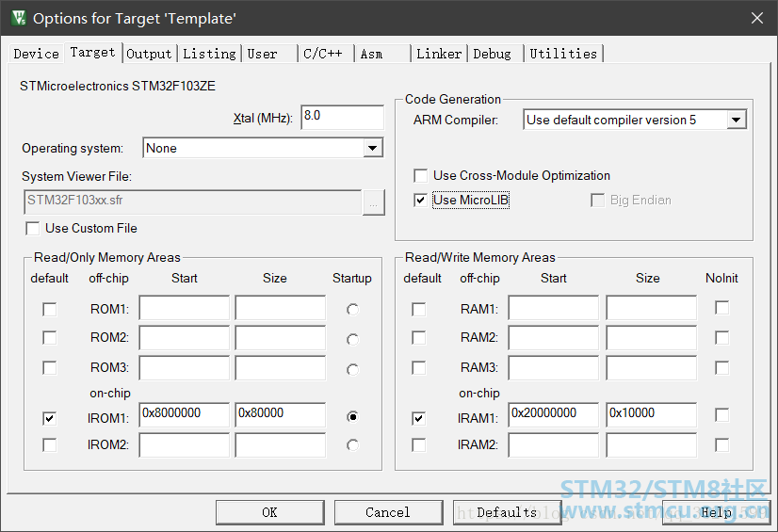Check the ROM1 default checkbox

50,310
